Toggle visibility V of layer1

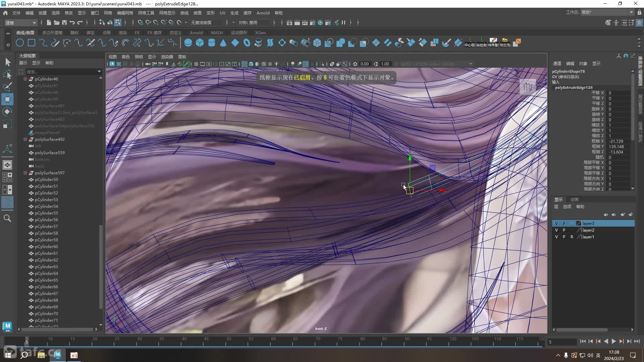[x=556, y=237]
